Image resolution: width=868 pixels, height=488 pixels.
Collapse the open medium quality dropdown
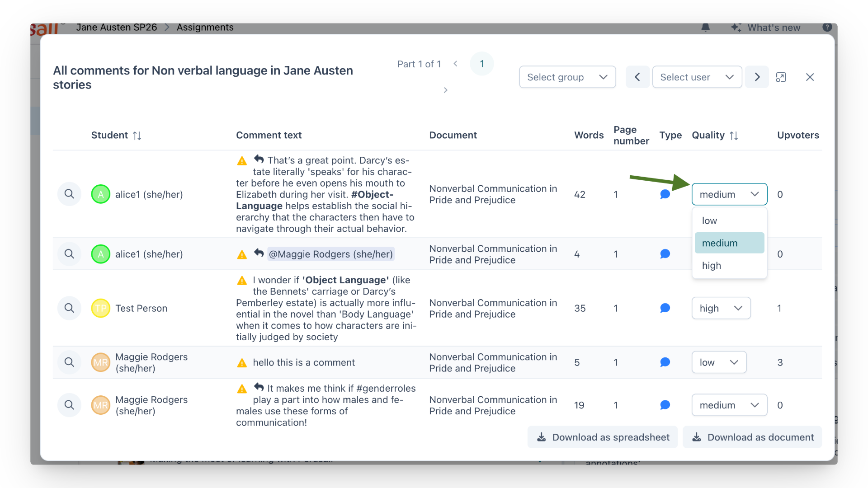coord(729,194)
